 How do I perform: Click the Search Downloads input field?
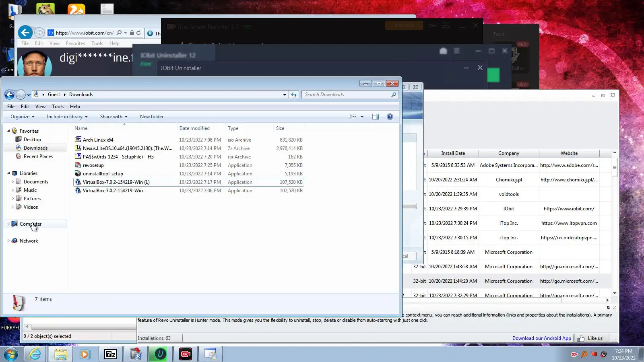[x=346, y=95]
